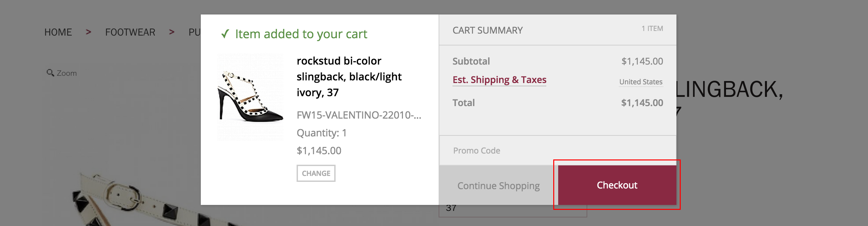
Task: Click the CART SUMMARY heading
Action: pyautogui.click(x=488, y=30)
